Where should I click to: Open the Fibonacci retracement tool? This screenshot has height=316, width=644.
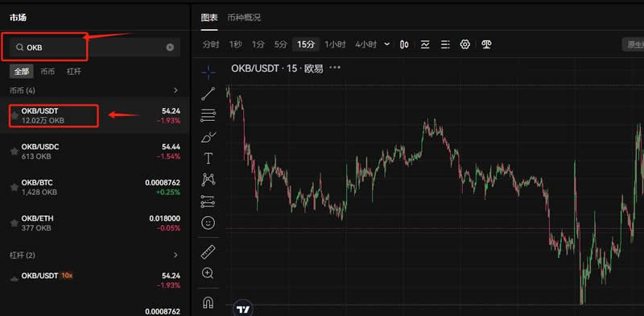[208, 115]
